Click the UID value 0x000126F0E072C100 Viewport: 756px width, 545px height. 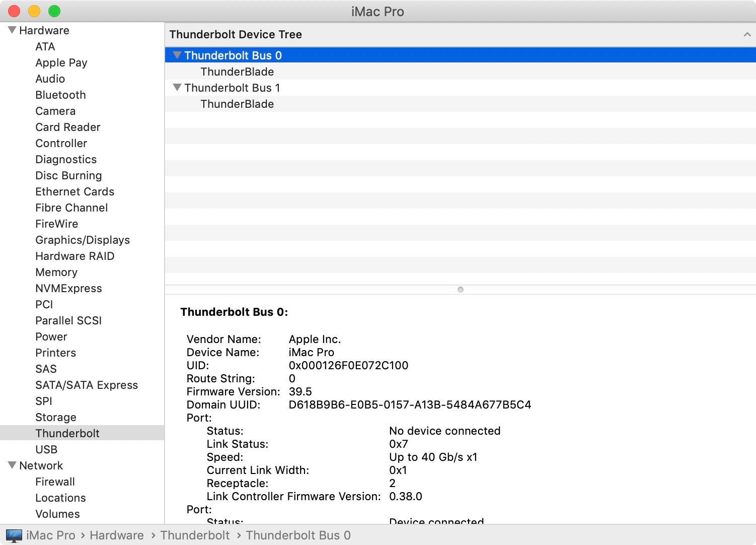[348, 365]
